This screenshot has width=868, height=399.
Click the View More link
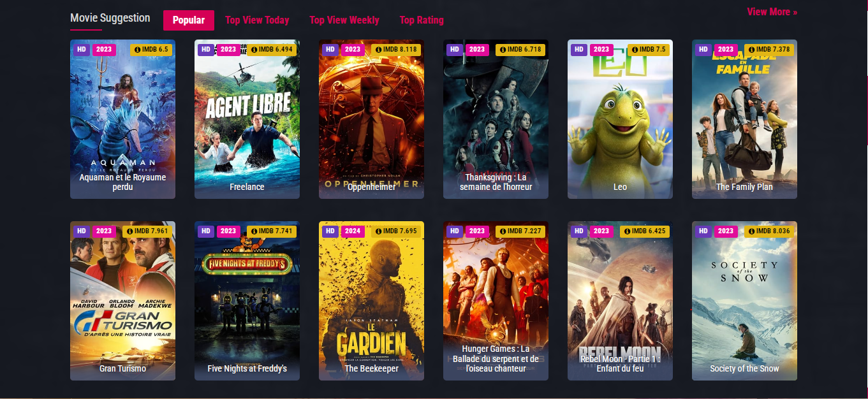(x=772, y=12)
